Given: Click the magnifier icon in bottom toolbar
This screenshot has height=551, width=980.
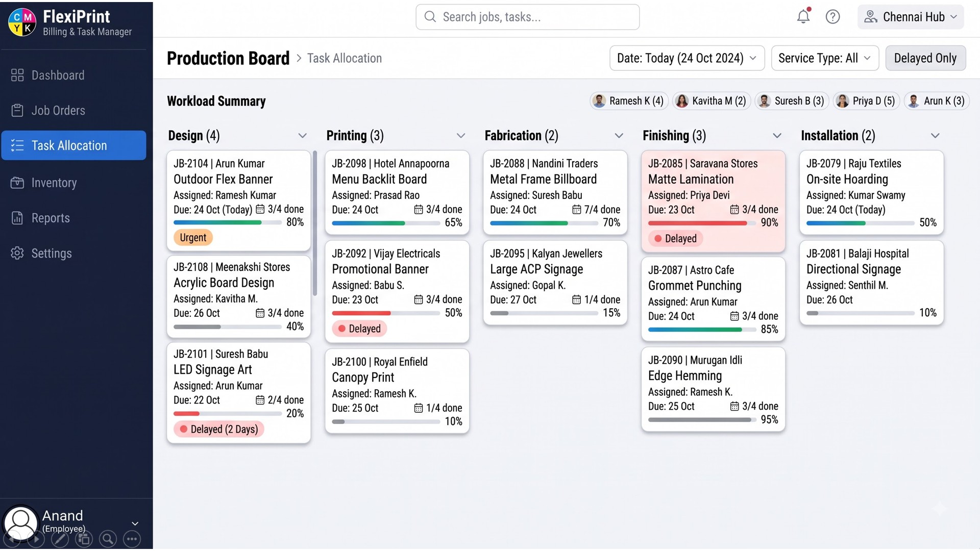Looking at the screenshot, I should coord(107,539).
